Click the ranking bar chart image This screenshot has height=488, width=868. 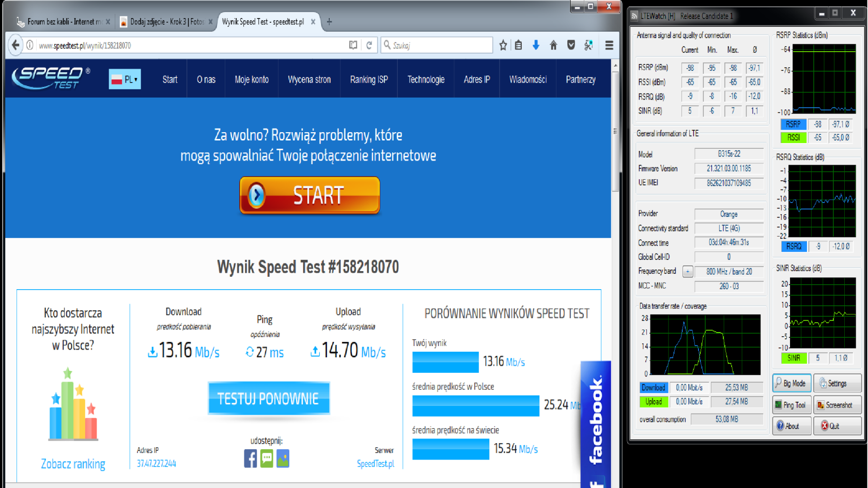[x=73, y=404]
